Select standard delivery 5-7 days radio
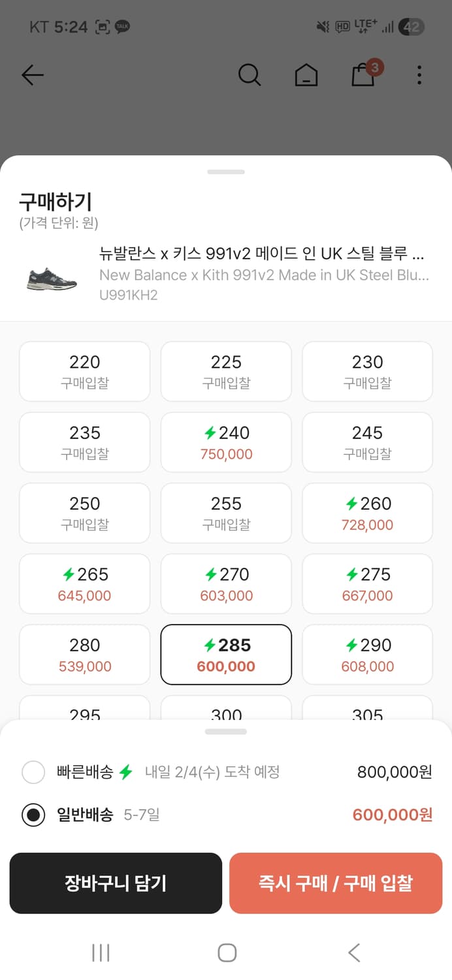The image size is (452, 980). pyautogui.click(x=33, y=815)
